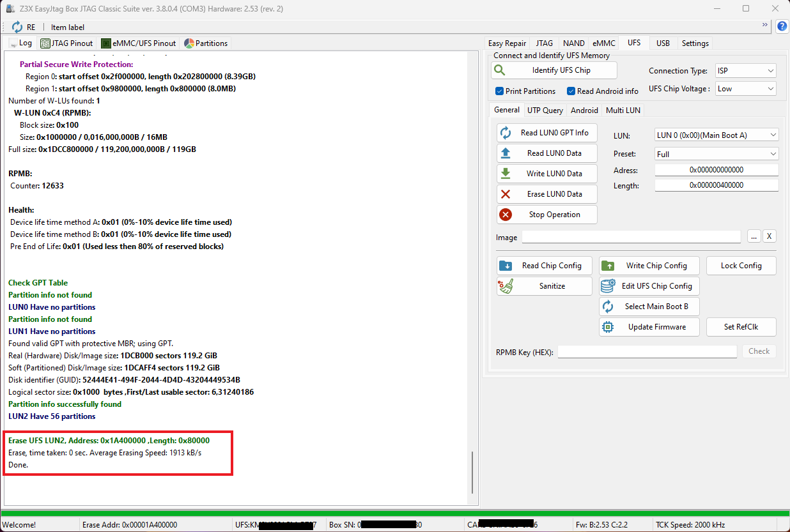Switch to the UTP Query sub-tab
The image size is (790, 532).
(545, 110)
